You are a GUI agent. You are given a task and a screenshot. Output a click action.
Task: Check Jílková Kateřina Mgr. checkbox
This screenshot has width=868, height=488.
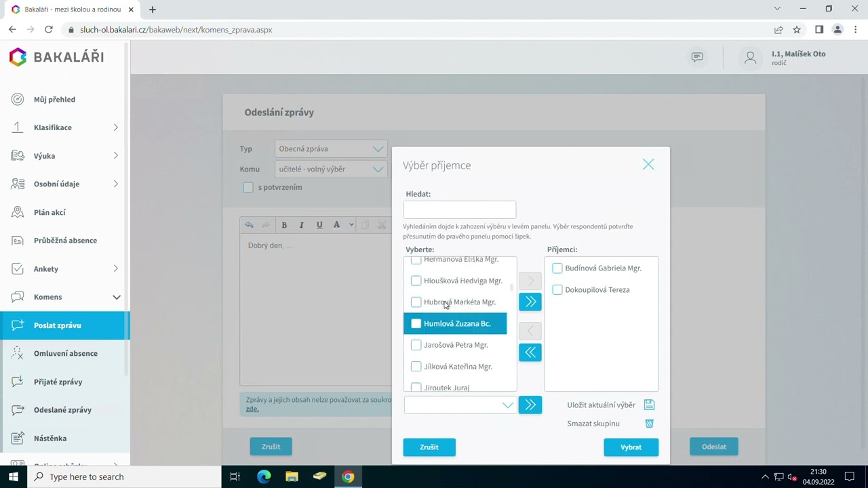tap(416, 367)
